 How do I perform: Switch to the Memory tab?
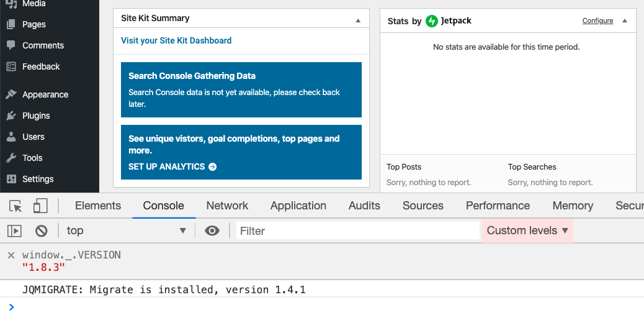pos(573,206)
